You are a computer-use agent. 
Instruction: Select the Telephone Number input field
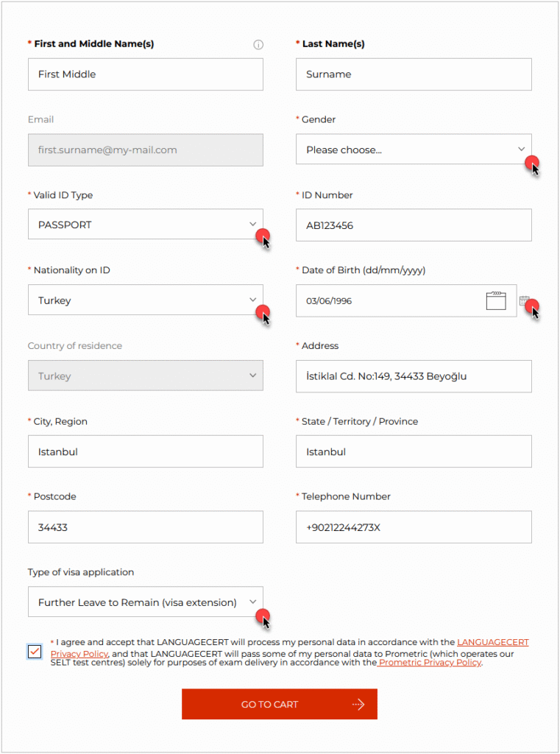414,527
